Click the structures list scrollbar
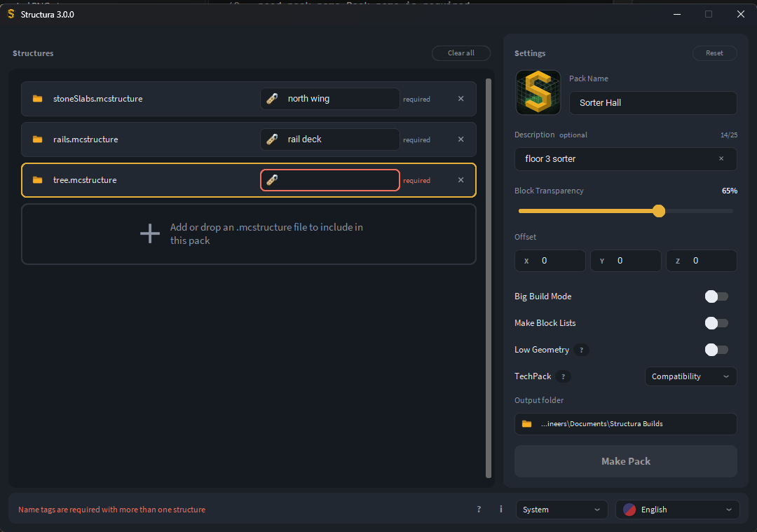Viewport: 757px width, 532px height. point(488,278)
